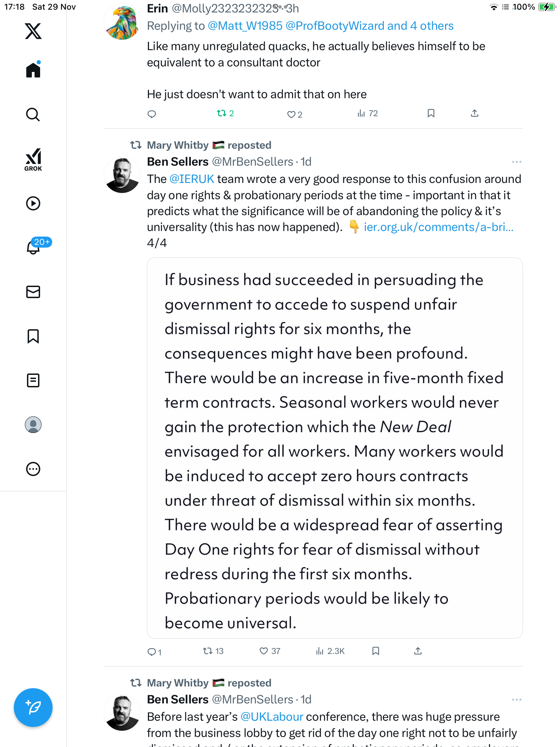Open Bookmarks from the sidebar
The width and height of the screenshot is (560, 747).
pyautogui.click(x=33, y=336)
